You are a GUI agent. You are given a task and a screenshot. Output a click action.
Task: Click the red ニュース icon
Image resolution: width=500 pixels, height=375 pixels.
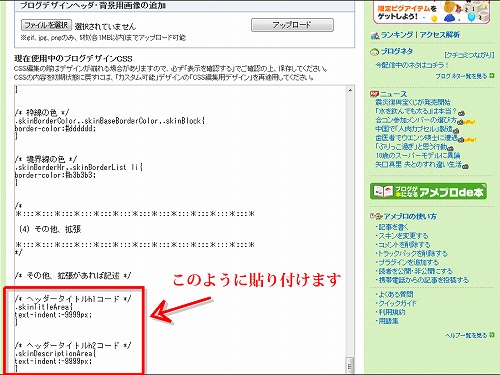pyautogui.click(x=374, y=94)
